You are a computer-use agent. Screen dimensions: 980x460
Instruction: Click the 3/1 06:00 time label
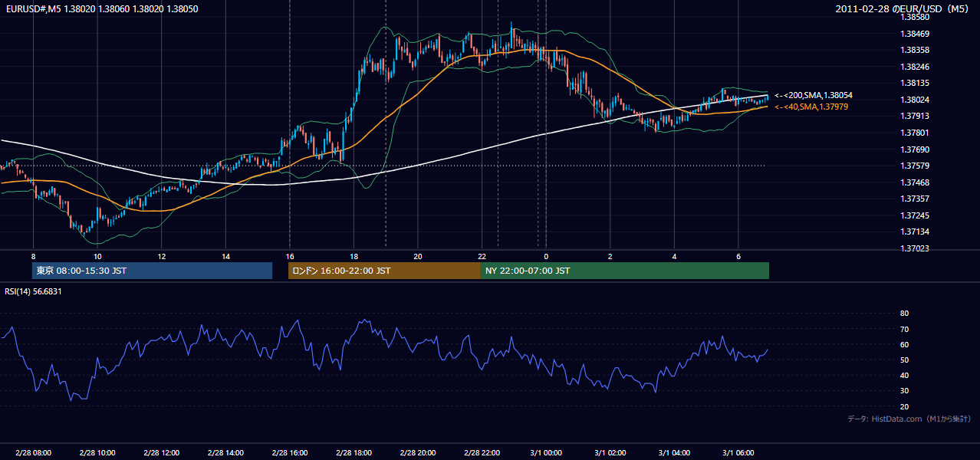738,452
